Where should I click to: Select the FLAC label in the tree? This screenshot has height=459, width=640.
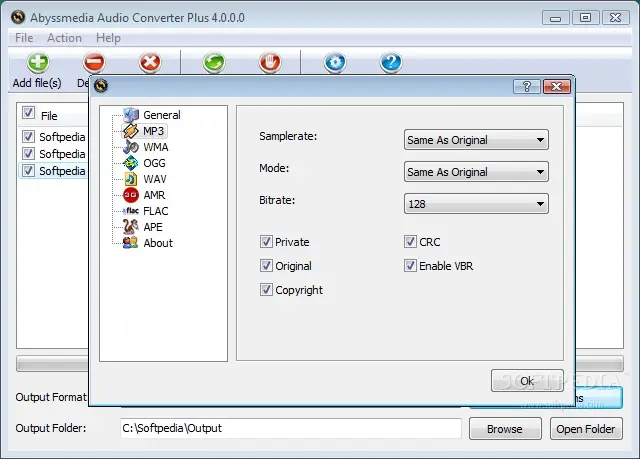click(x=156, y=211)
